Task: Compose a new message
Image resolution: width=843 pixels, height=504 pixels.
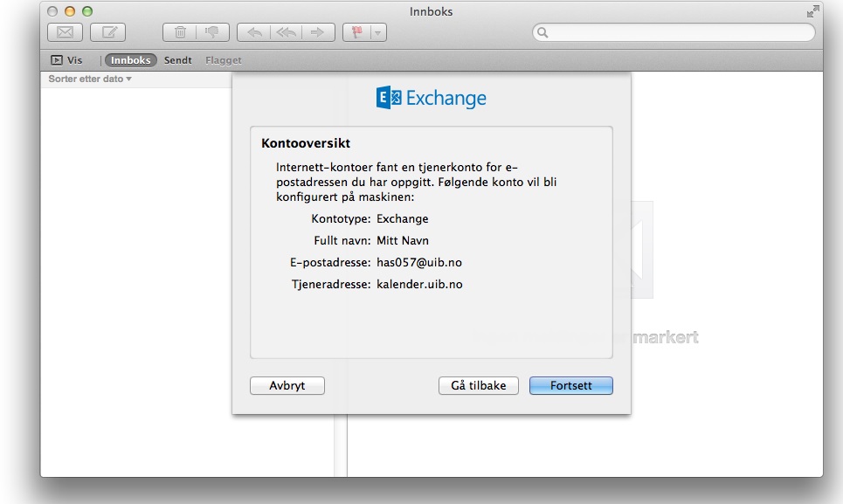Action: (x=108, y=32)
